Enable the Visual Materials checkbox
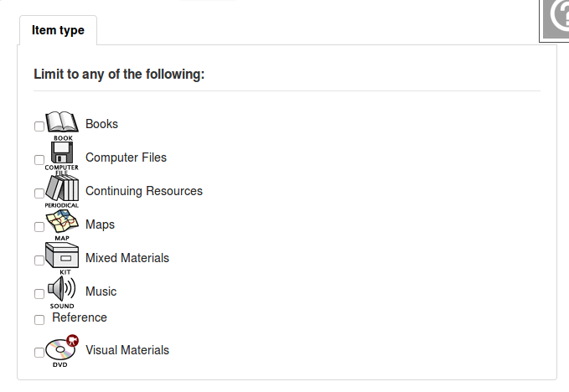This screenshot has height=392, width=569. 39,353
